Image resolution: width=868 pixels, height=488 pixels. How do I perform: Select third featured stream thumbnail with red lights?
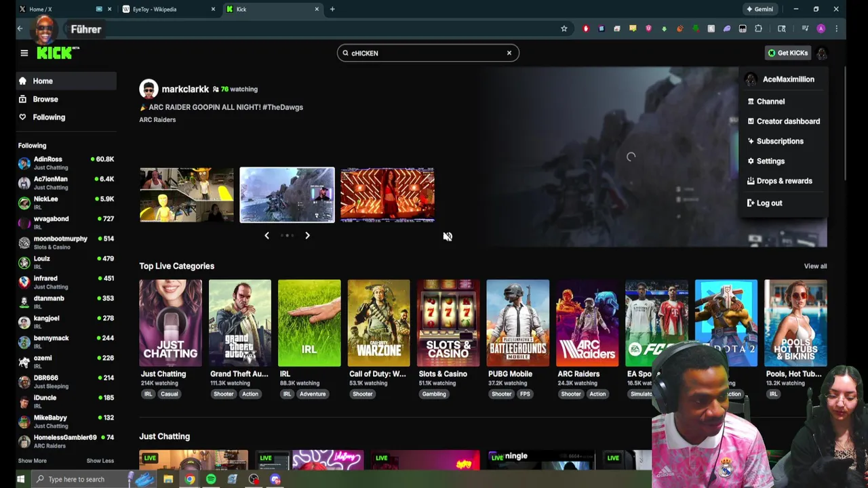387,195
